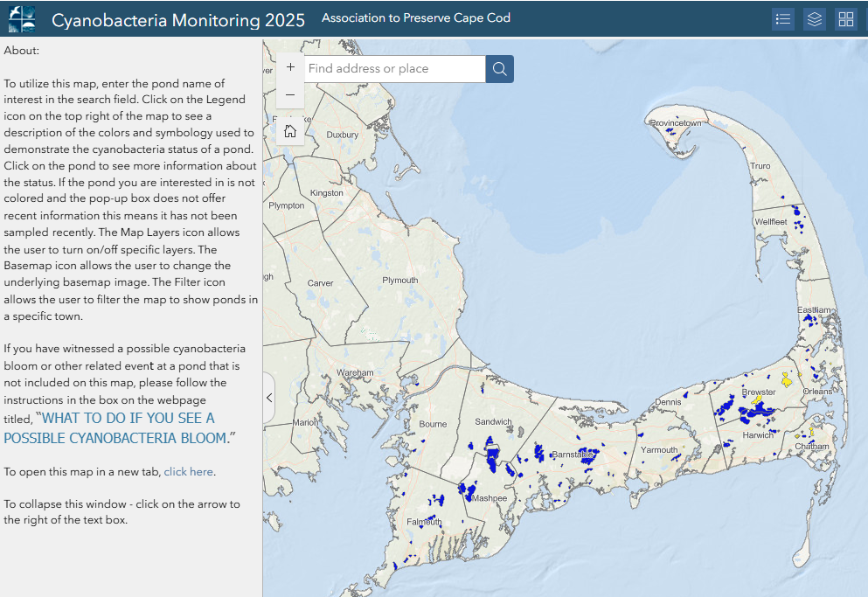Zoom out with the minus button
This screenshot has width=868, height=597.
[290, 94]
